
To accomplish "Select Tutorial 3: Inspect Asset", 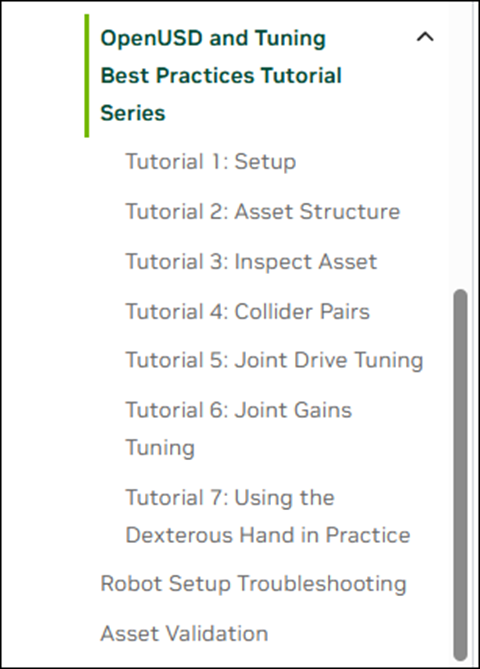I will 251,262.
